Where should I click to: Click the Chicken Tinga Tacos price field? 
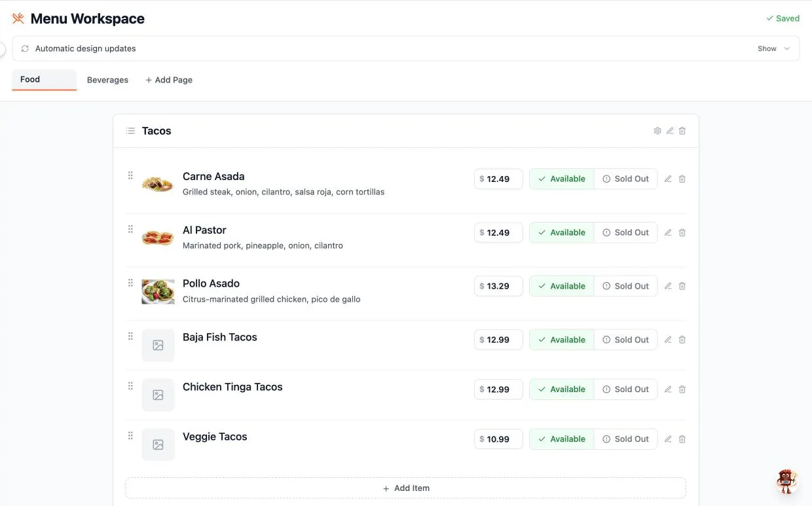498,389
